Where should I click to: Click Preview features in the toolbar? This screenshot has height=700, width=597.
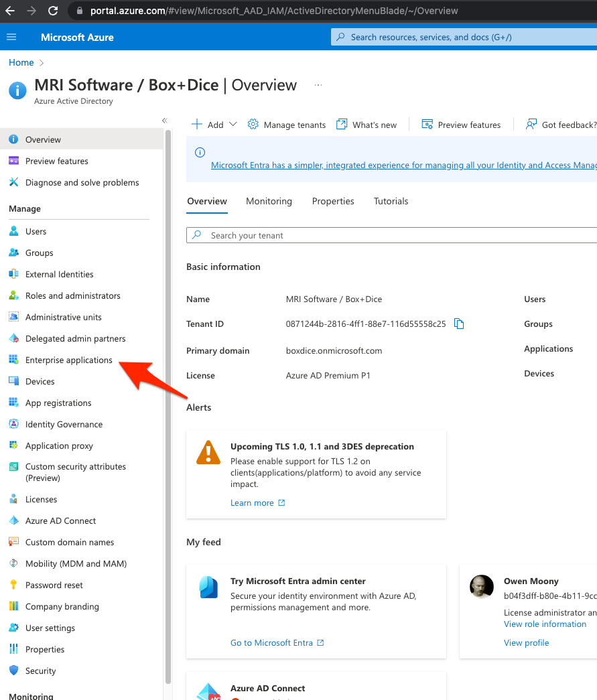pyautogui.click(x=461, y=125)
